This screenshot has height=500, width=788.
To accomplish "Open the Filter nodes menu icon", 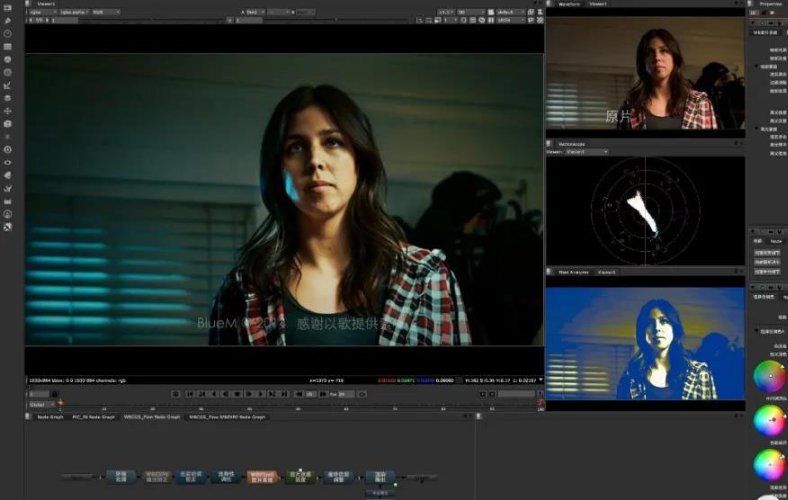I will [x=8, y=72].
